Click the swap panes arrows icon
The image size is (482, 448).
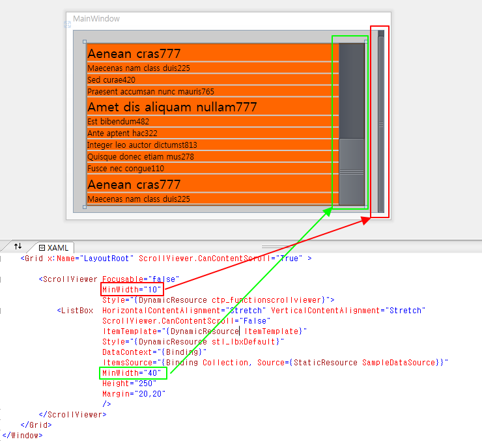pos(18,246)
